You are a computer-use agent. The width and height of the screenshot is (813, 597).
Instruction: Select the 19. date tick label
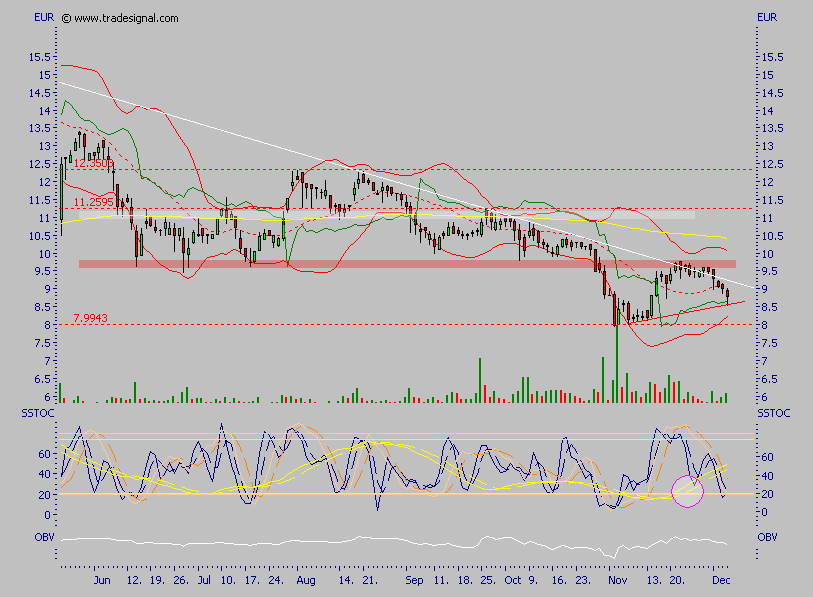158,580
